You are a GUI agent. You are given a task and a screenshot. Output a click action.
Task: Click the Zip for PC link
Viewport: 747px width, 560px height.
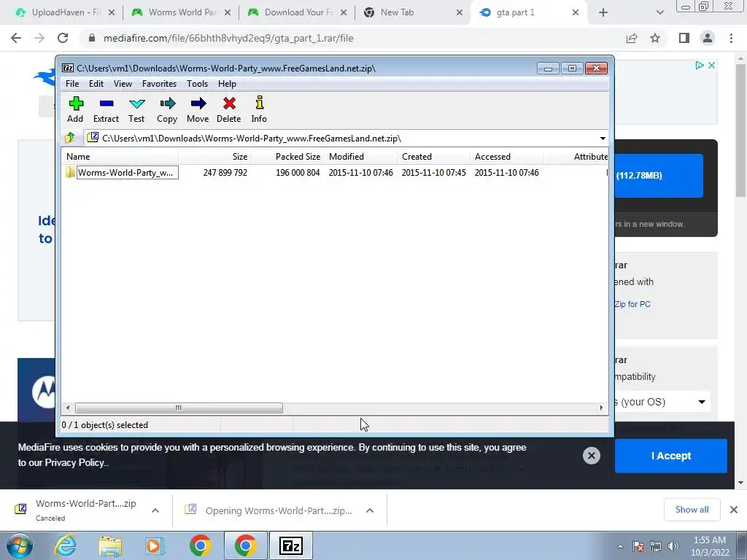pos(632,304)
